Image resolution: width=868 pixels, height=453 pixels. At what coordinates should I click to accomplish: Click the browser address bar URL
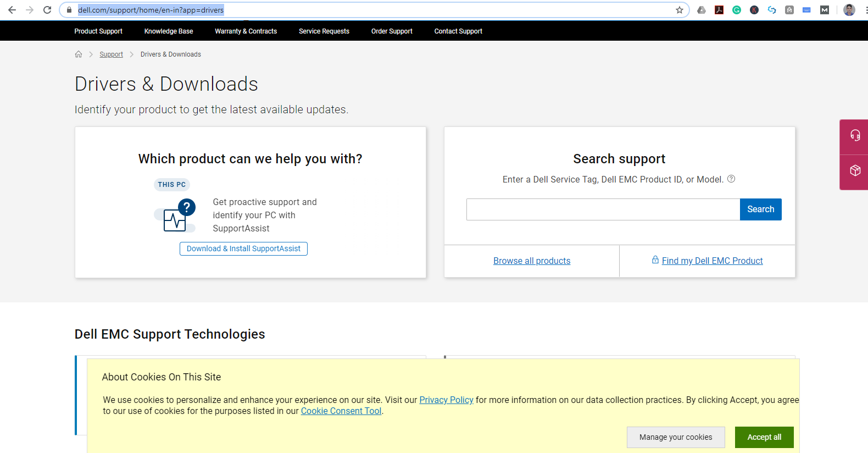(151, 10)
